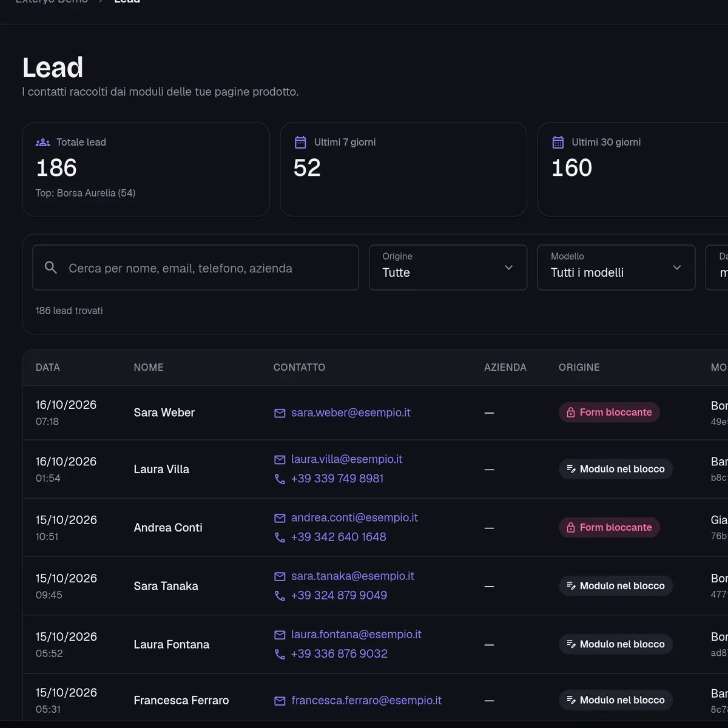This screenshot has height=728, width=728.
Task: Click the phone icon for +39 324 879 9049
Action: (280, 596)
